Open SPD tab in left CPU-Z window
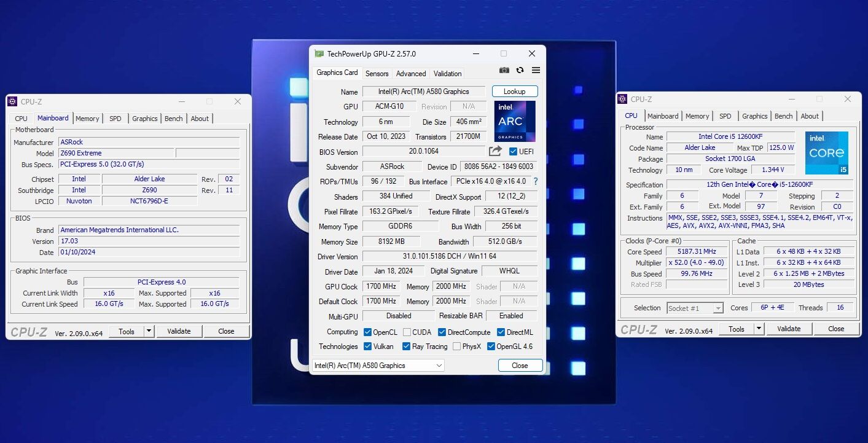Viewport: 868px width, 443px height. tap(115, 119)
